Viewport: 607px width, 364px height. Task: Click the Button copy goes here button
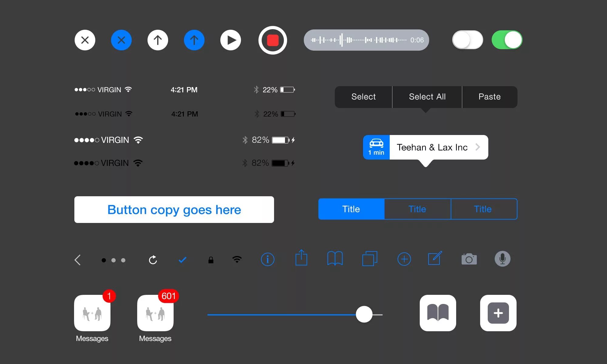pyautogui.click(x=174, y=210)
